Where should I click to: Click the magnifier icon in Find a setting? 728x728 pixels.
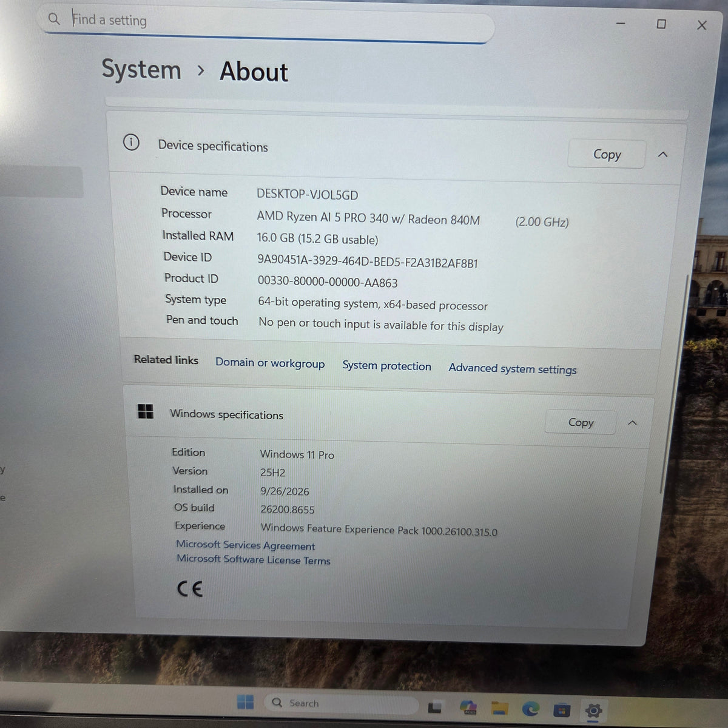click(54, 19)
